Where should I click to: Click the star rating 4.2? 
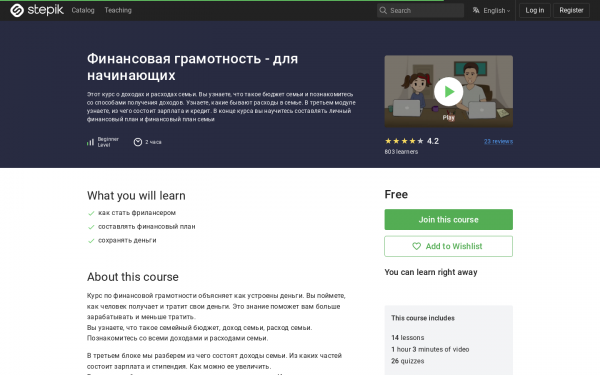(x=412, y=141)
